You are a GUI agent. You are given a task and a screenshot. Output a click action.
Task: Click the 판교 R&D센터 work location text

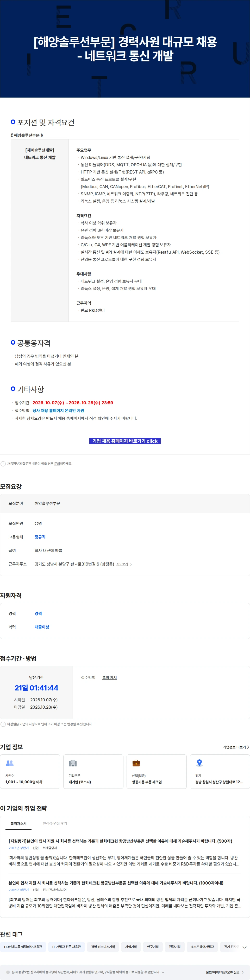coord(93,310)
